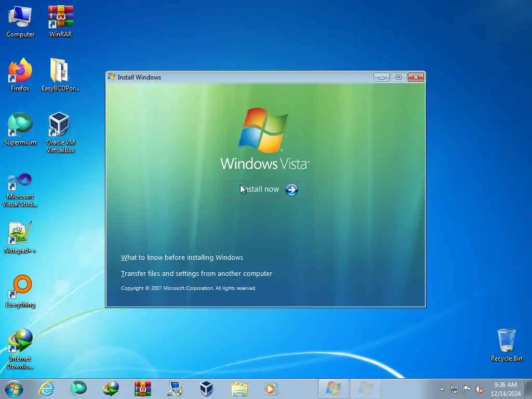Open Action Center flag tray icon

467,389
